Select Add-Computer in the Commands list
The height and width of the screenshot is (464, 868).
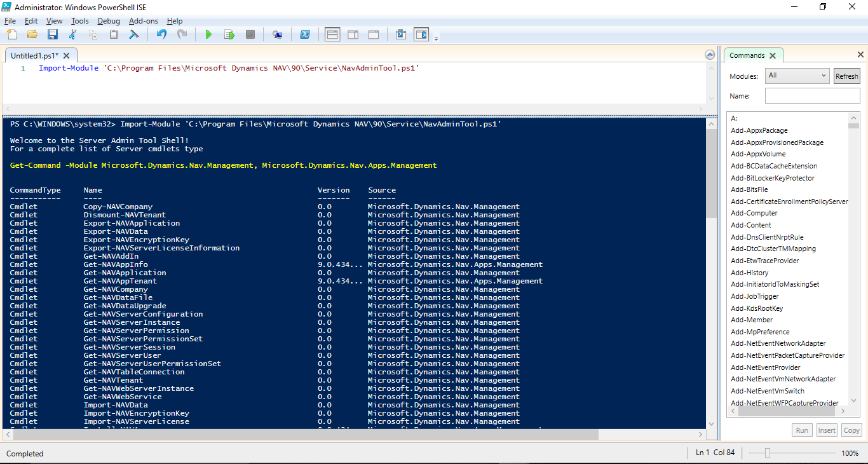[754, 213]
